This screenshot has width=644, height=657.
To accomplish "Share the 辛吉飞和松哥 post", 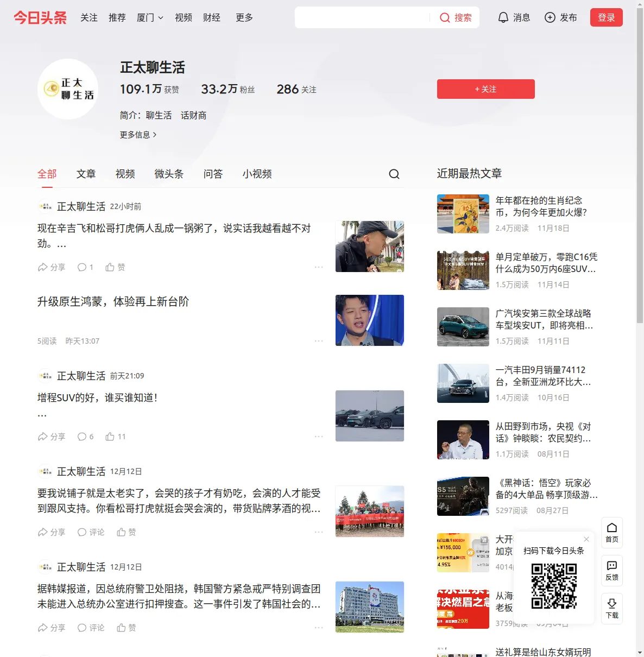I will coord(52,267).
